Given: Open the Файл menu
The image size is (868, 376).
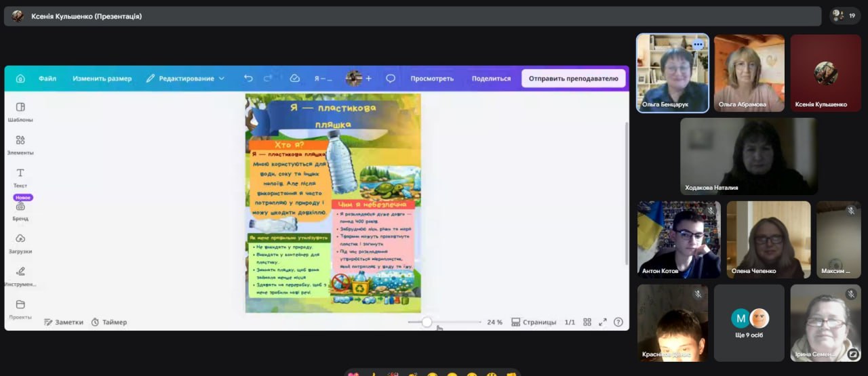Looking at the screenshot, I should coord(47,79).
